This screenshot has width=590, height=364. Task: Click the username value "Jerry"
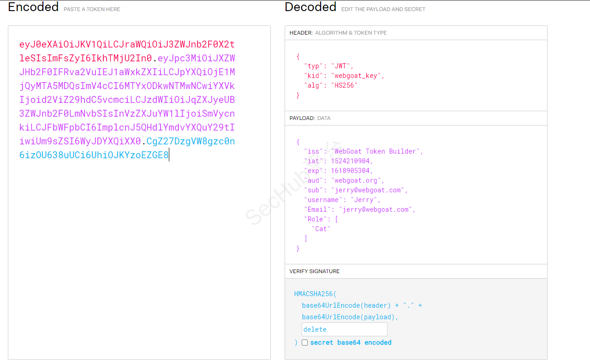click(x=365, y=200)
